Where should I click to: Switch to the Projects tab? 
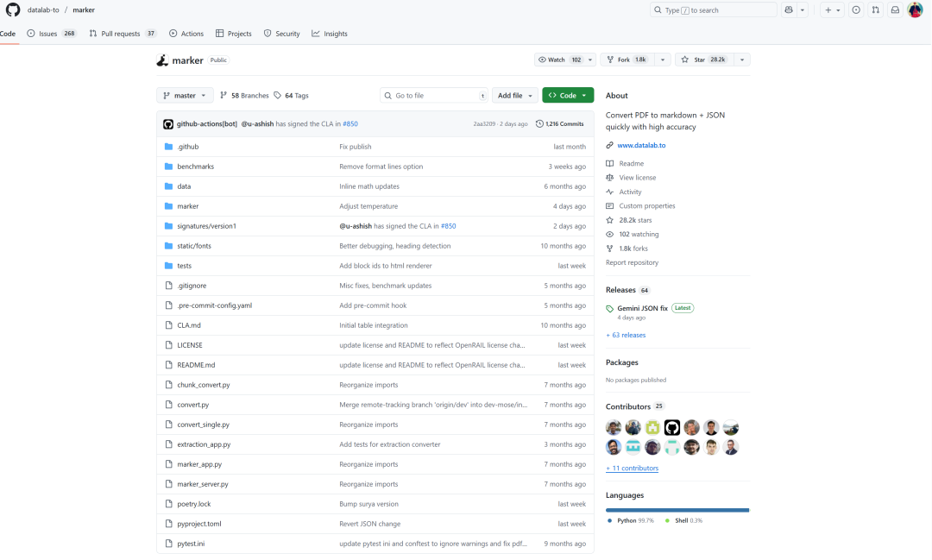coord(234,34)
